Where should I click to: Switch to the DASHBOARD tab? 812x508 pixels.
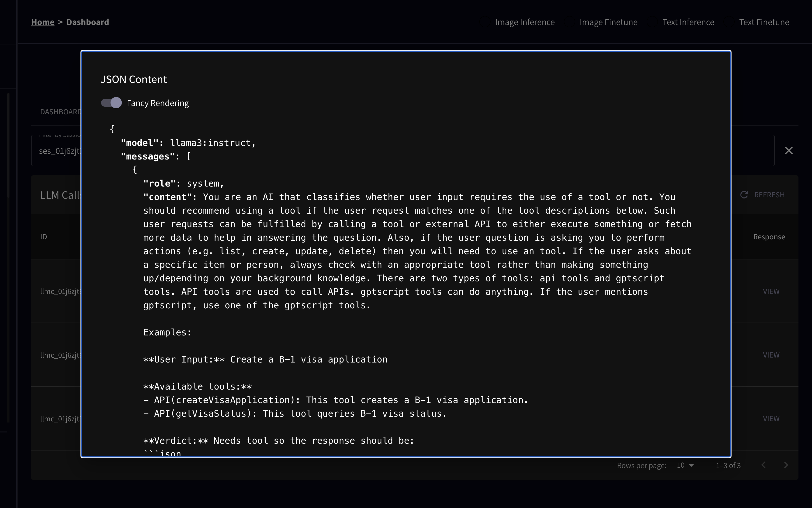(60, 112)
